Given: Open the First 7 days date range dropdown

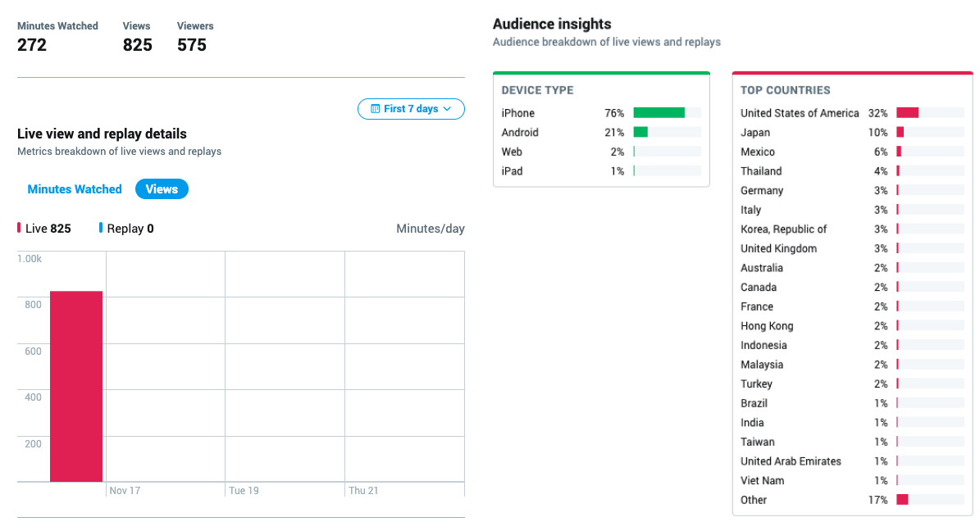Looking at the screenshot, I should 411,109.
